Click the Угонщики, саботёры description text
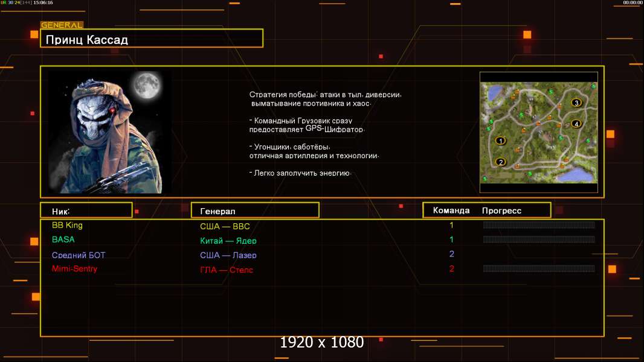The width and height of the screenshot is (644, 362). tap(314, 151)
